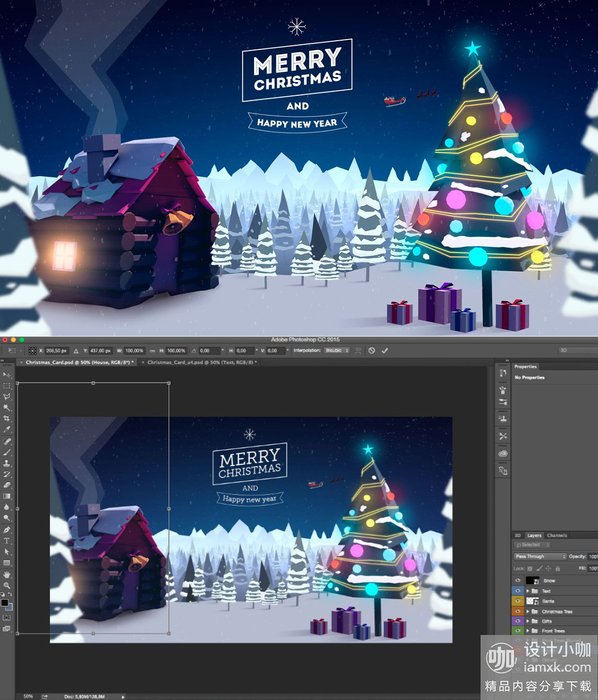Open the Pass Through blend mode dropdown
Viewport: 598px width, 700px height.
tap(540, 557)
